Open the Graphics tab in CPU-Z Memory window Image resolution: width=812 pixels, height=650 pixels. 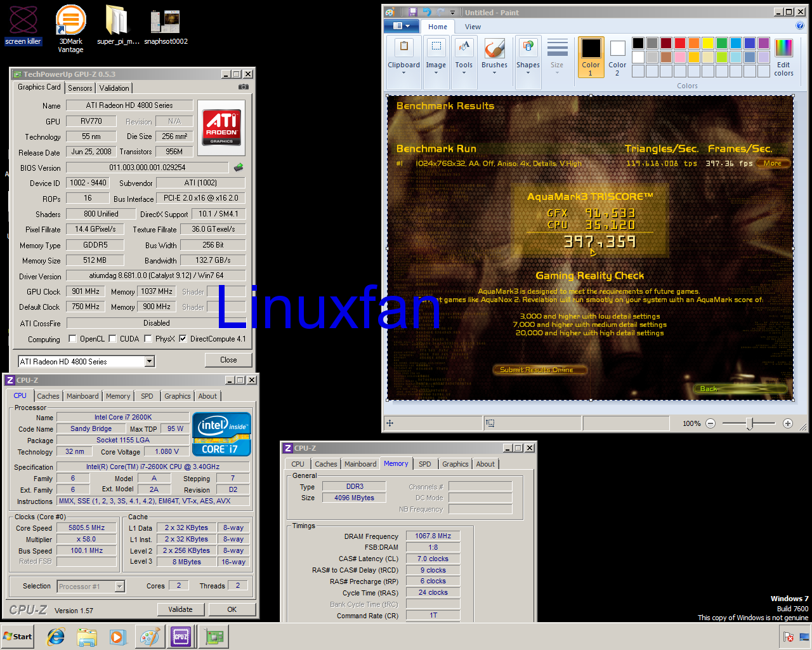click(x=455, y=464)
